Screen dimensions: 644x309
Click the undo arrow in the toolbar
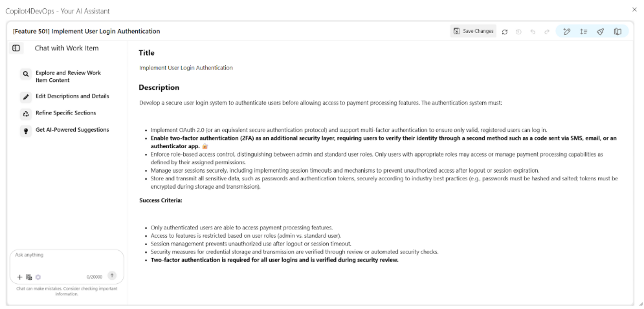[533, 32]
